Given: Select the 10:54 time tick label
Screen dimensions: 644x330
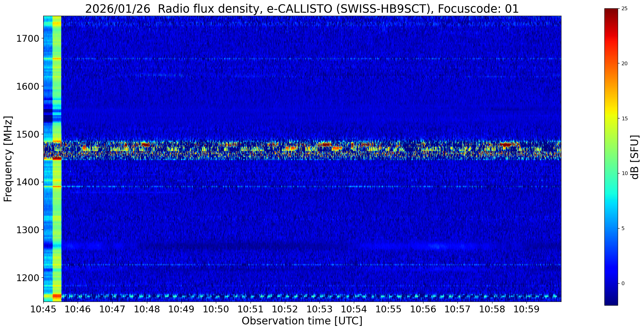Looking at the screenshot, I should click(x=354, y=309).
